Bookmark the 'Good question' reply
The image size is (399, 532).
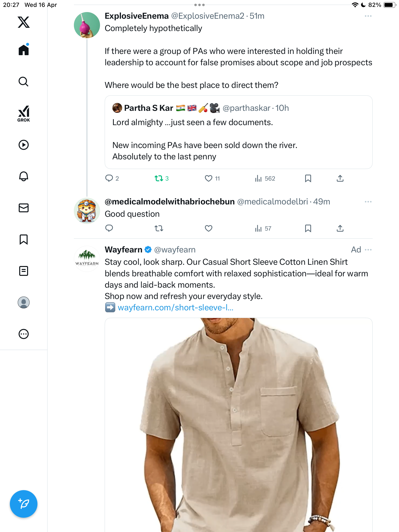(308, 228)
